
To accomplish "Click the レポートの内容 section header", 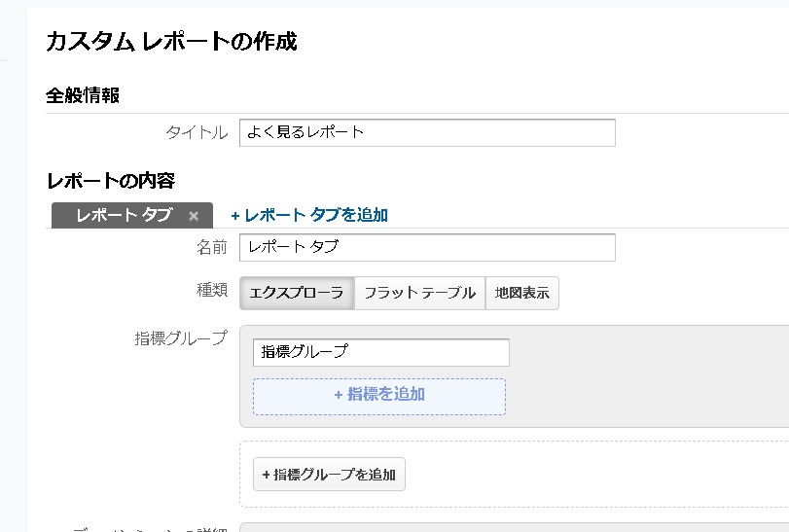I will [110, 180].
